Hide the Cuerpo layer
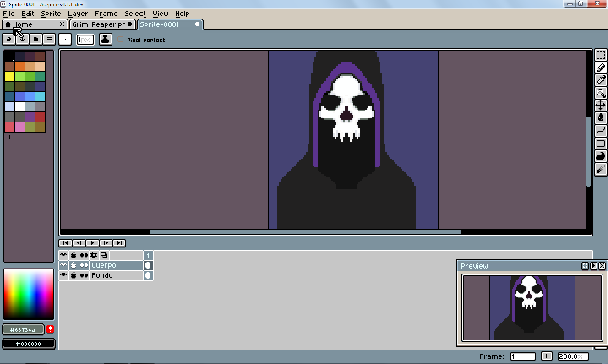 (x=63, y=265)
